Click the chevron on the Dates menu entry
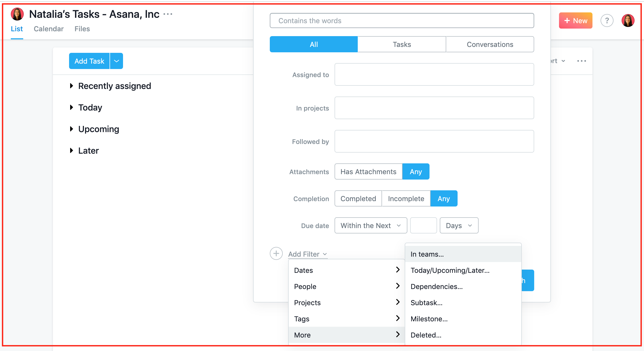The image size is (644, 351). (x=398, y=270)
